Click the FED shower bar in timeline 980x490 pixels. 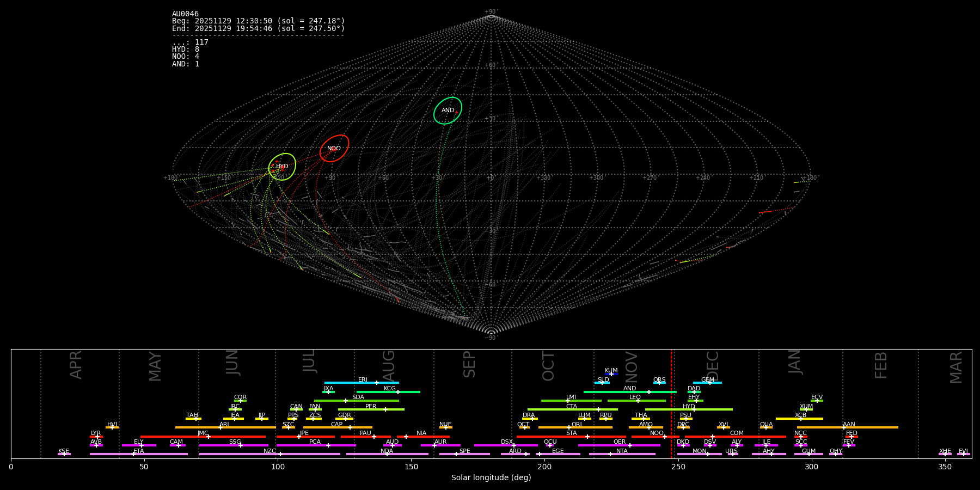[852, 437]
